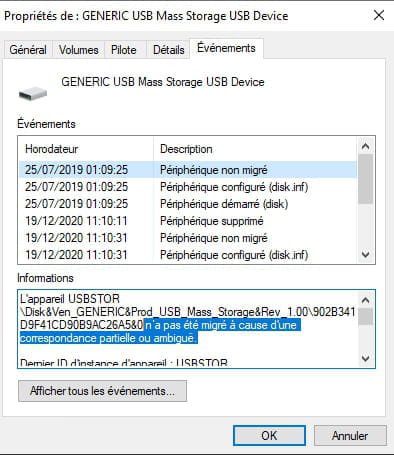Click the highlighted 'correspondance partielle ou ambiguë' text
394x455 pixels.
coord(109,338)
